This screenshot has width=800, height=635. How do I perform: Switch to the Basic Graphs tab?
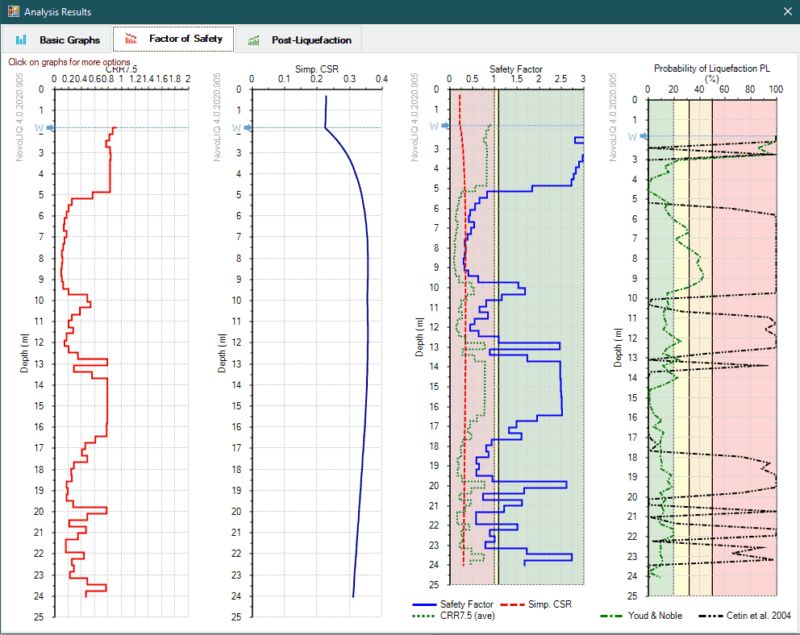(x=57, y=40)
